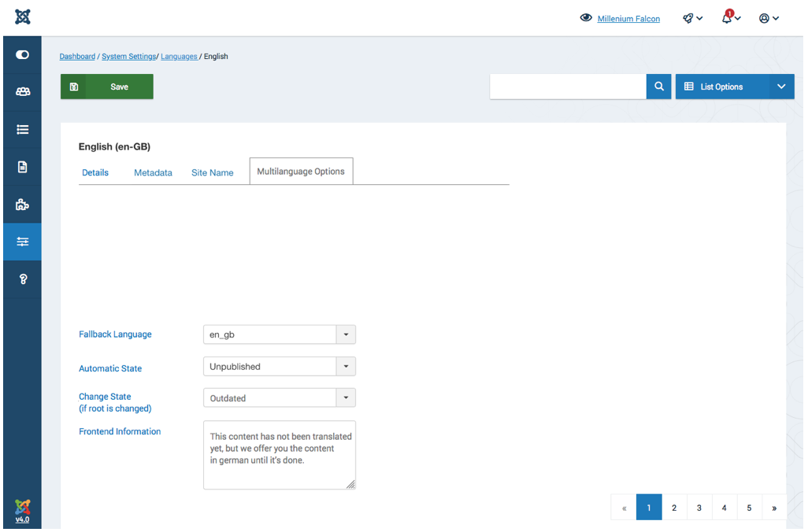This screenshot has width=808, height=532.
Task: Go to pagination page 3
Action: pos(699,508)
